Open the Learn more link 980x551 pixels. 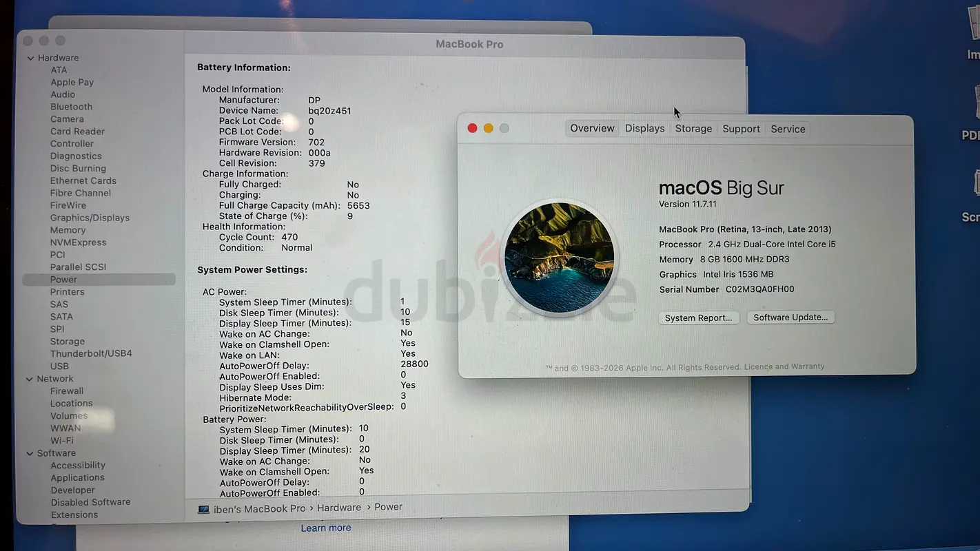pyautogui.click(x=326, y=528)
